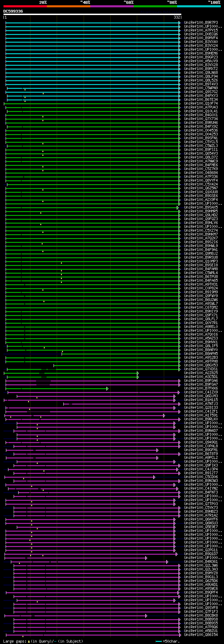224x644 pixels.
Task: Open hit UniRef100_D0ECQ6
Action: click(x=201, y=34)
